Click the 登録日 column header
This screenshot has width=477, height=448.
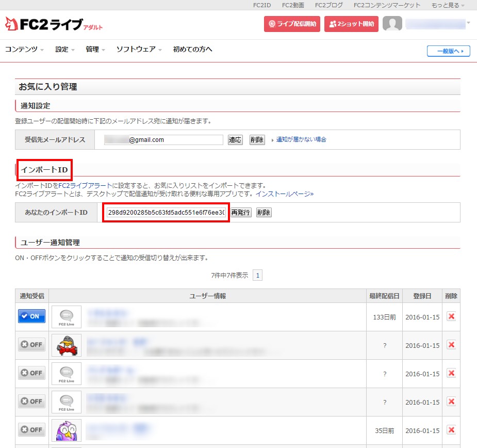[422, 296]
